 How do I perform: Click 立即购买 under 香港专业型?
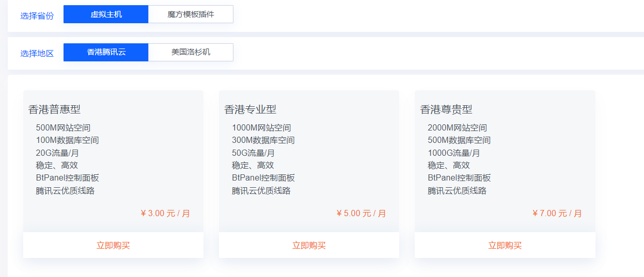click(x=309, y=245)
